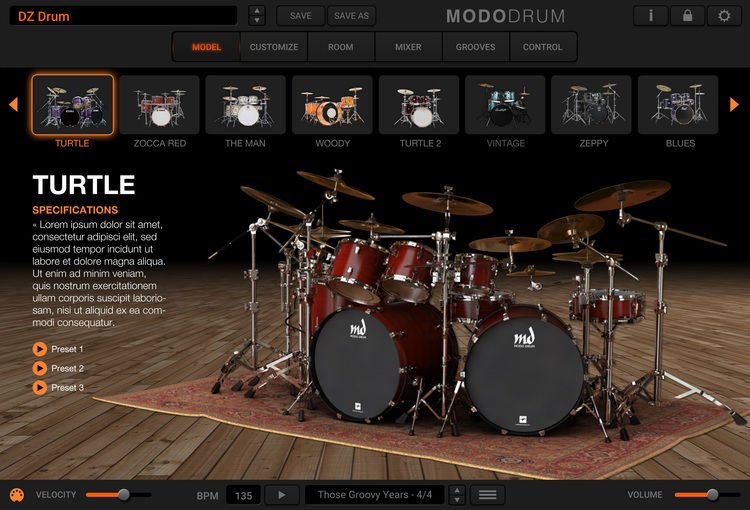This screenshot has width=750, height=510.
Task: Click the DZ Drum preset name field
Action: click(x=123, y=16)
